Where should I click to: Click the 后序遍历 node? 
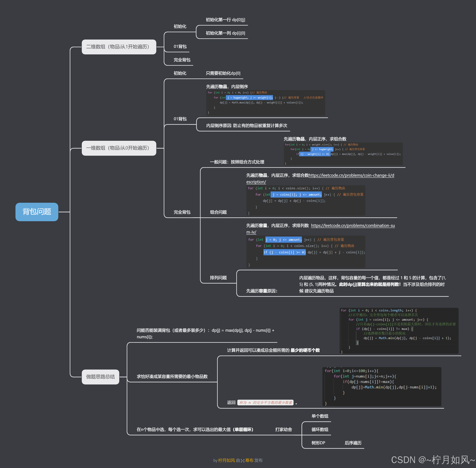[353, 443]
